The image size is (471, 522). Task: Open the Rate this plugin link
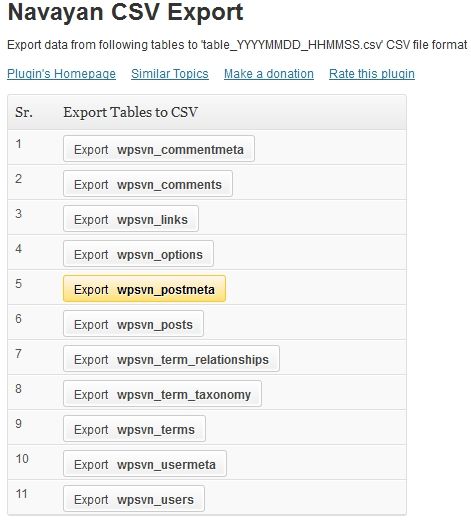pos(372,74)
